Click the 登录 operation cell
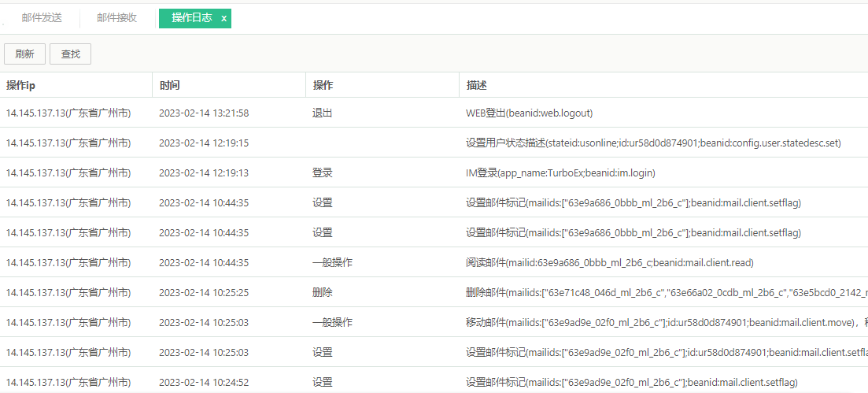The width and height of the screenshot is (868, 393). (323, 173)
